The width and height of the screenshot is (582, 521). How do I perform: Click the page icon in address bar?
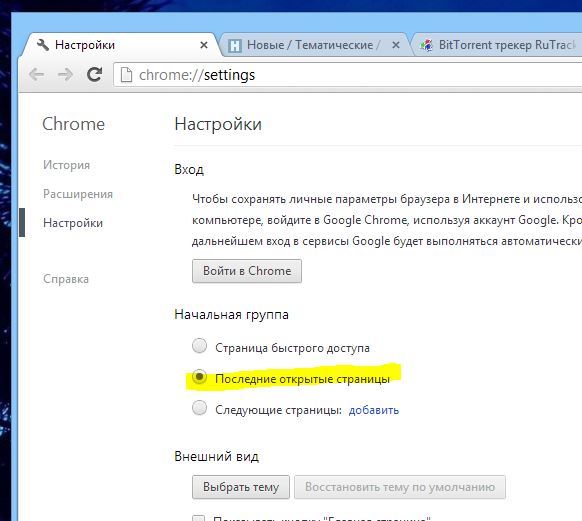click(126, 75)
